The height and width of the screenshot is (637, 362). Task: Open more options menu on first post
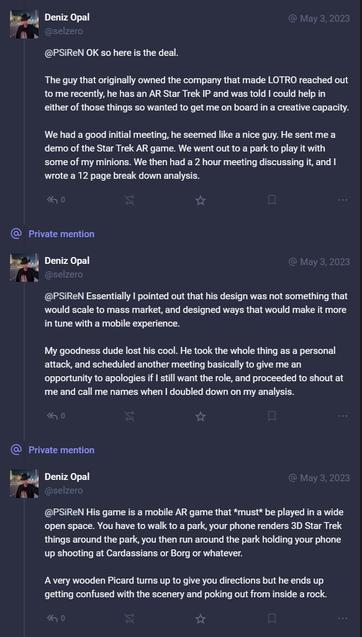coord(343,200)
